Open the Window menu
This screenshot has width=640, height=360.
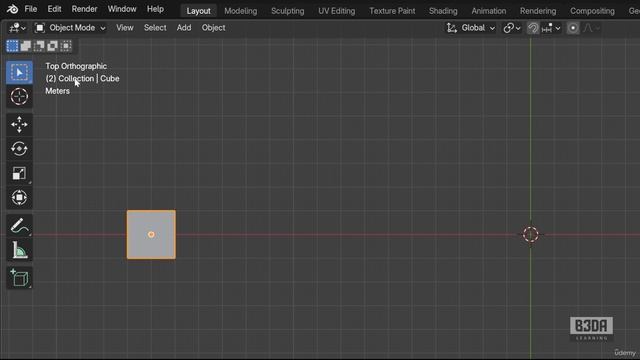(x=122, y=9)
